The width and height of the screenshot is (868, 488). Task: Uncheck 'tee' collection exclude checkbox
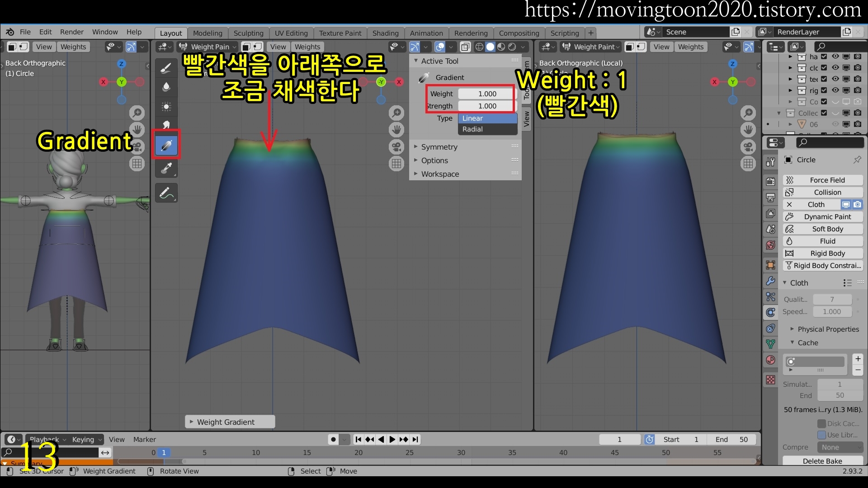click(x=824, y=79)
